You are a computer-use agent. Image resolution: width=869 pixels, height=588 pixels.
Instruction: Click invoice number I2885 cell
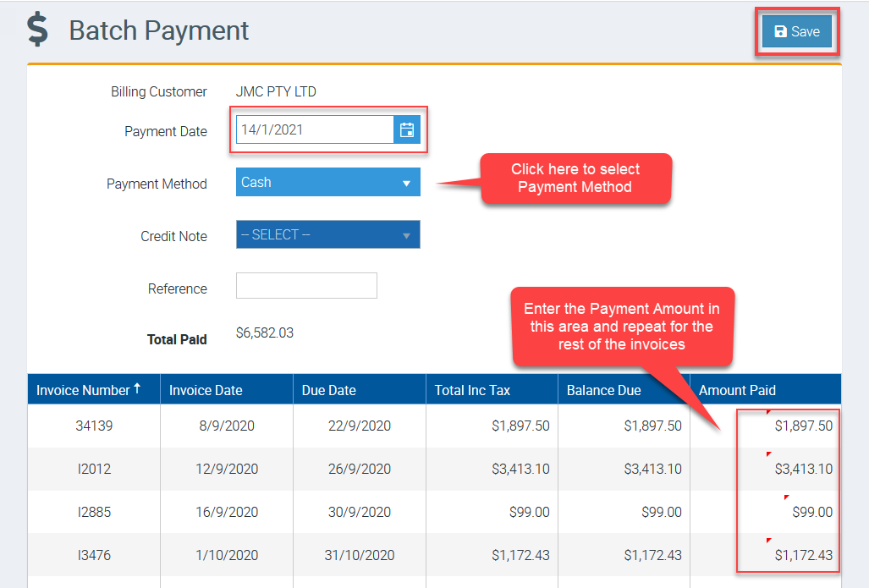coord(94,512)
